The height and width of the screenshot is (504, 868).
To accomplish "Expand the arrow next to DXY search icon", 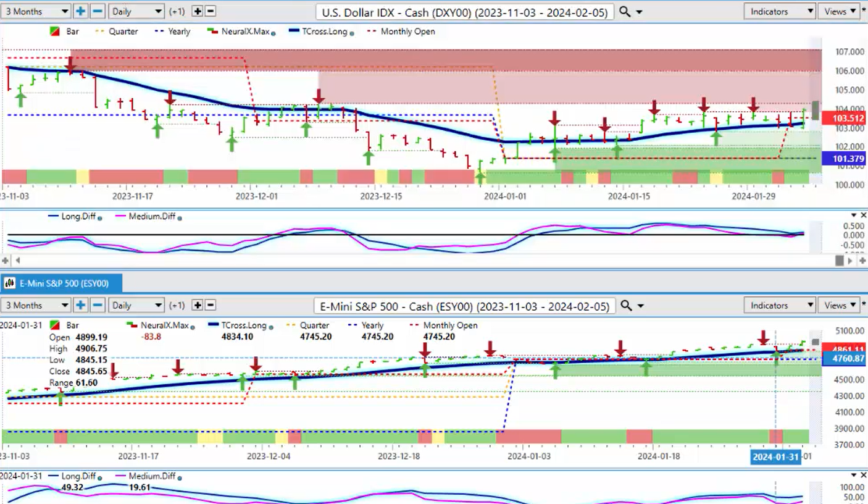I will click(639, 12).
